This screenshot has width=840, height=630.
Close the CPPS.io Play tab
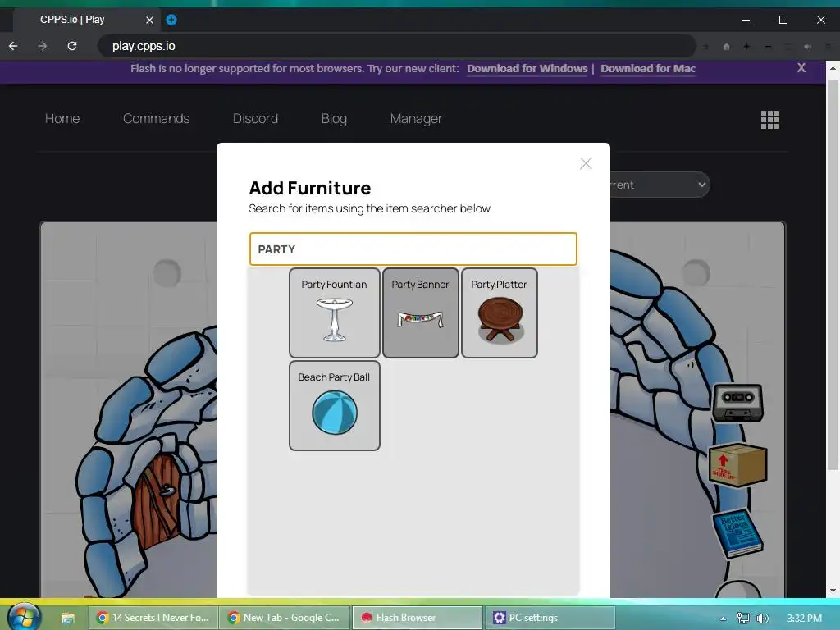tap(149, 20)
